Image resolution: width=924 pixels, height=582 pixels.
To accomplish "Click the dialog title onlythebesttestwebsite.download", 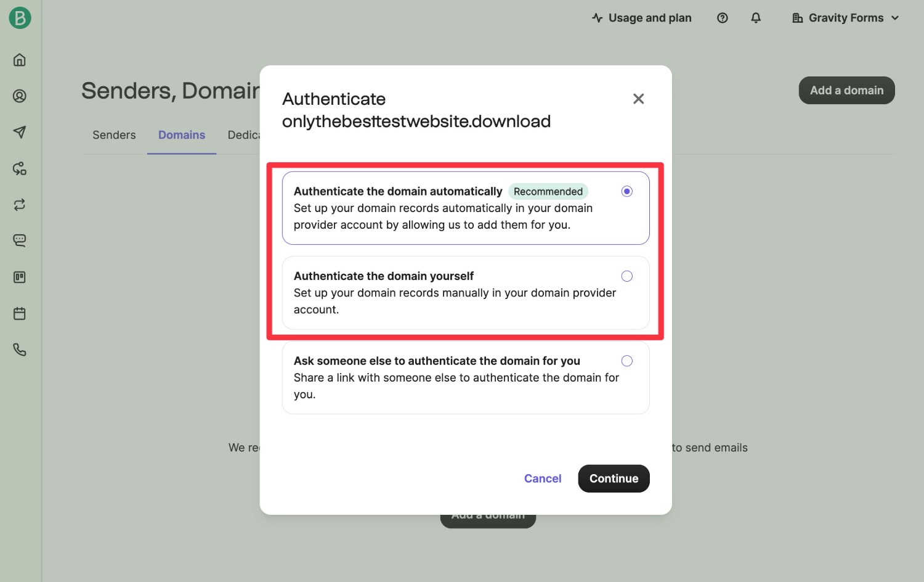I will [x=416, y=121].
